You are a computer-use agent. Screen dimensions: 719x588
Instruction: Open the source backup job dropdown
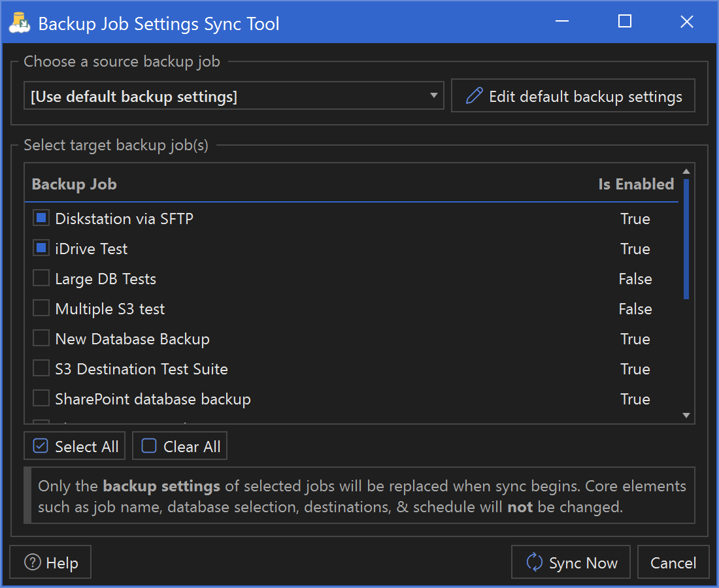pyautogui.click(x=433, y=95)
